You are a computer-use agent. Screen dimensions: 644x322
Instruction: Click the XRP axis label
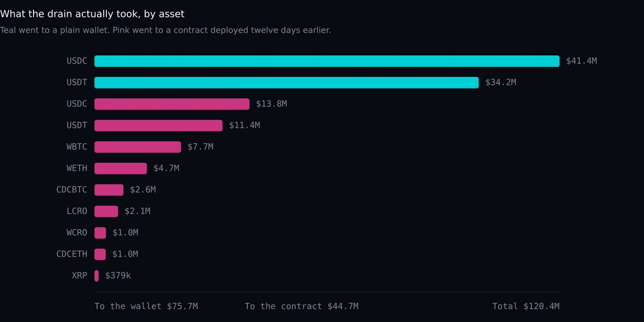tap(80, 276)
